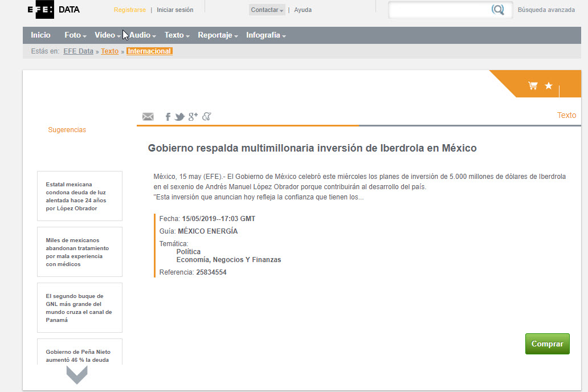Expand the Texto menu in navigation bar
Image resolution: width=588 pixels, height=392 pixels.
click(177, 35)
